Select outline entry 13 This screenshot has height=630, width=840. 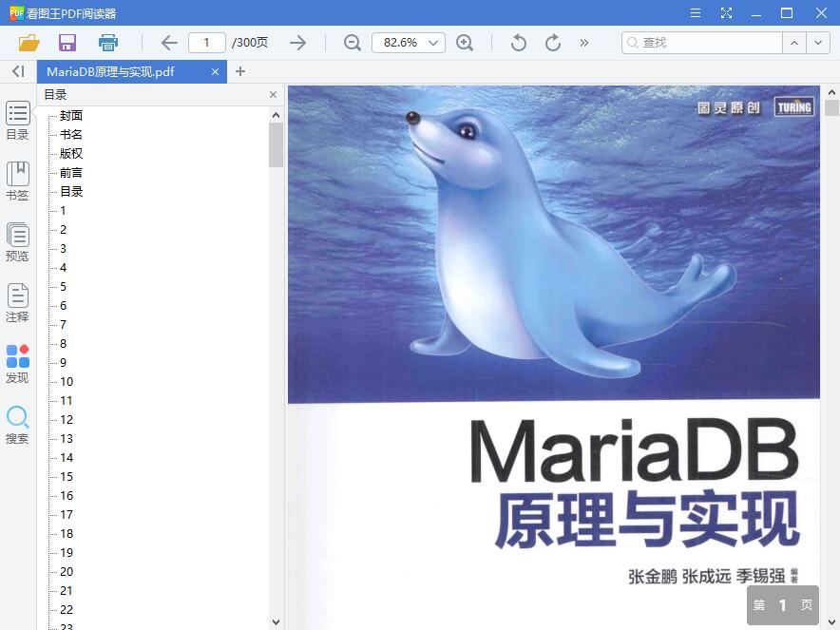(67, 439)
